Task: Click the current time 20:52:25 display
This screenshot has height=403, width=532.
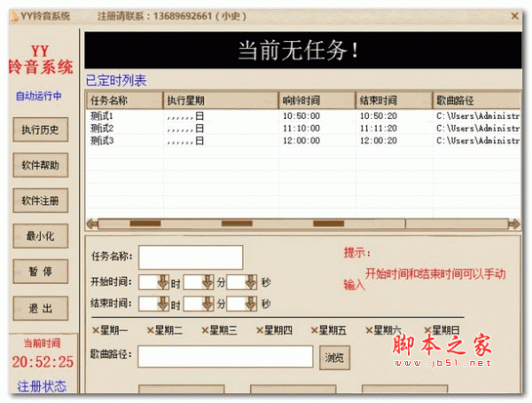Action: click(x=43, y=362)
